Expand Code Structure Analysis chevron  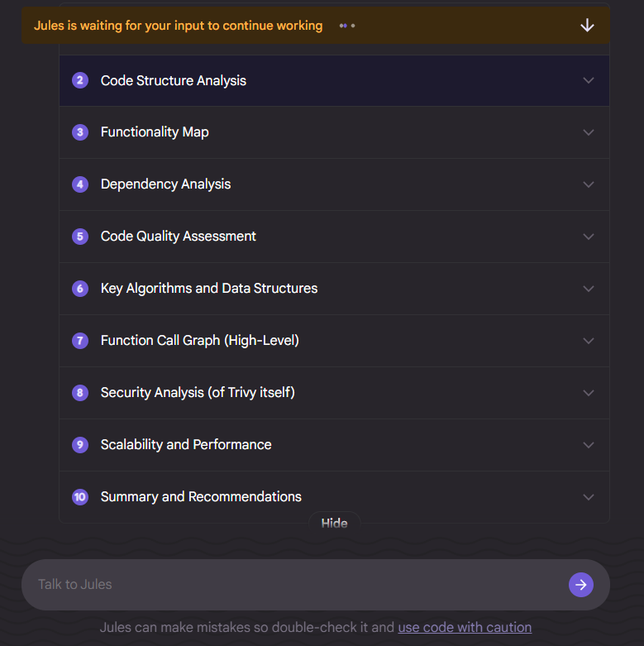(x=589, y=80)
